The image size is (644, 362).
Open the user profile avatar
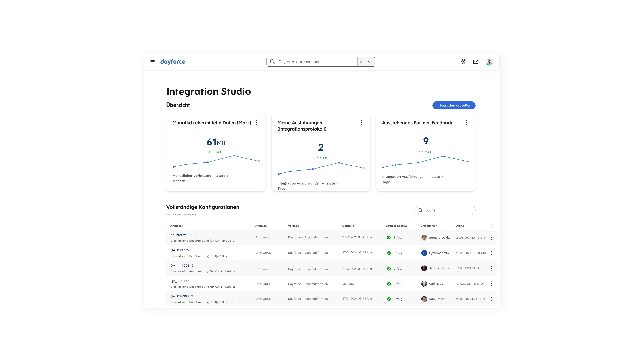(489, 62)
